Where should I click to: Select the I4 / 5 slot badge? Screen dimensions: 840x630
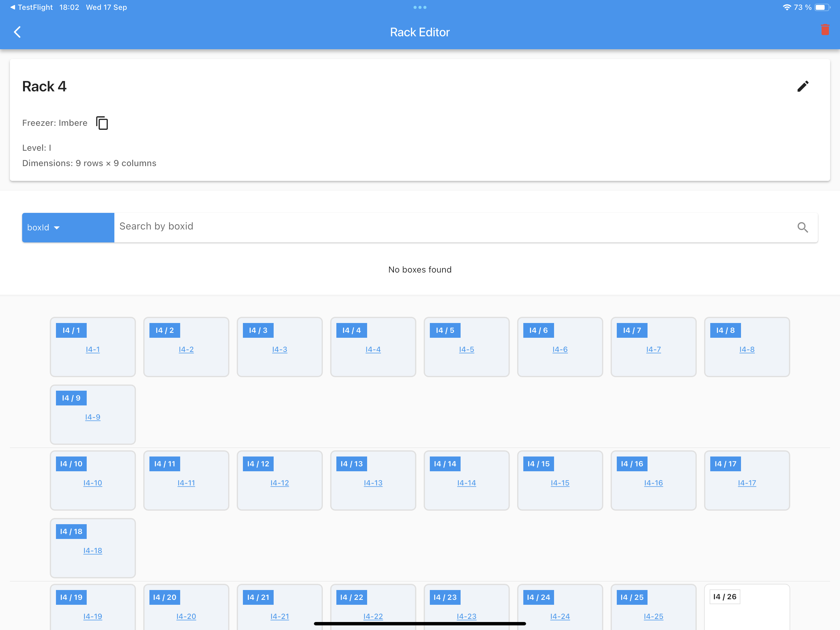point(445,330)
